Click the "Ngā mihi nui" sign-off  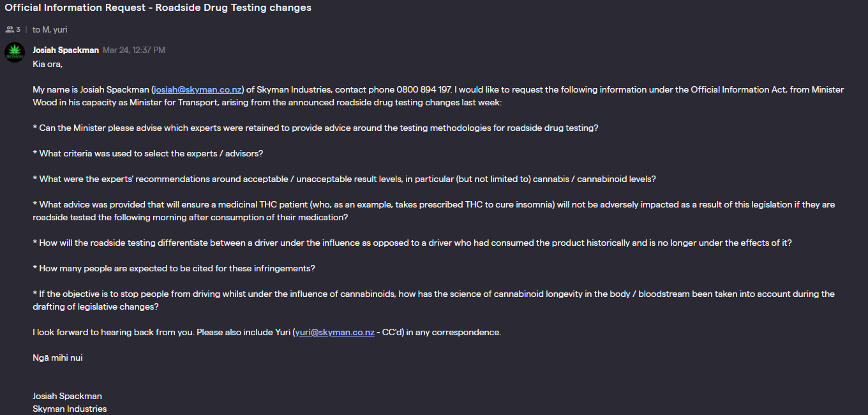(x=57, y=358)
